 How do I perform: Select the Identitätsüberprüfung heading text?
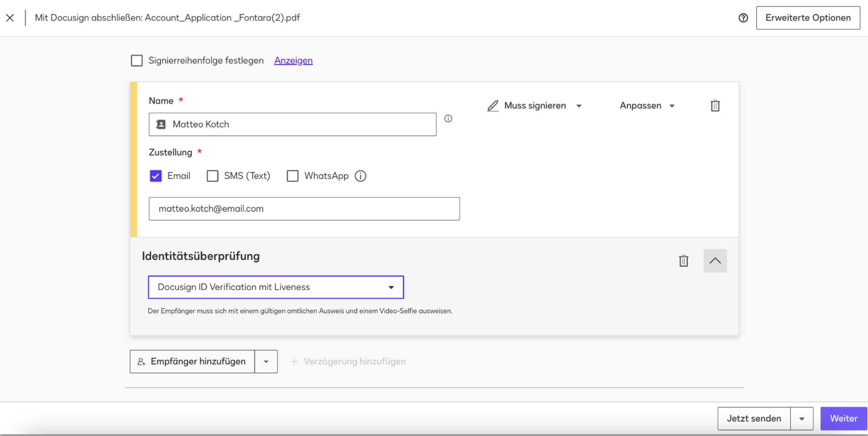tap(201, 256)
